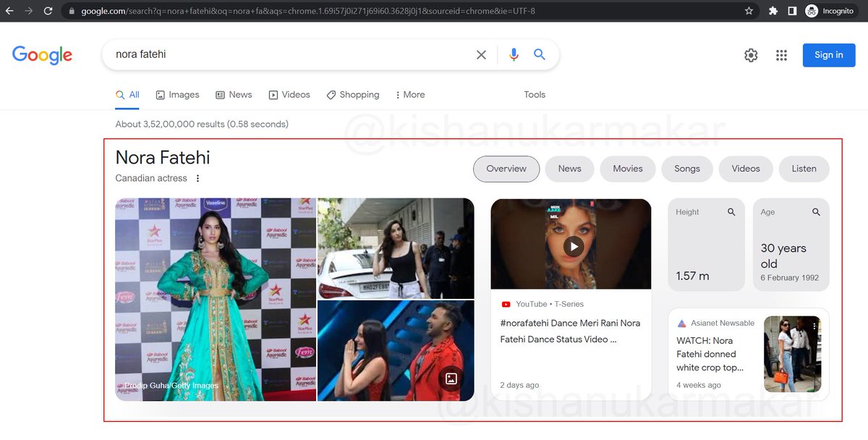Screen dimensions: 868x440
Task: Start voice search with the microphone icon
Action: pyautogui.click(x=514, y=55)
